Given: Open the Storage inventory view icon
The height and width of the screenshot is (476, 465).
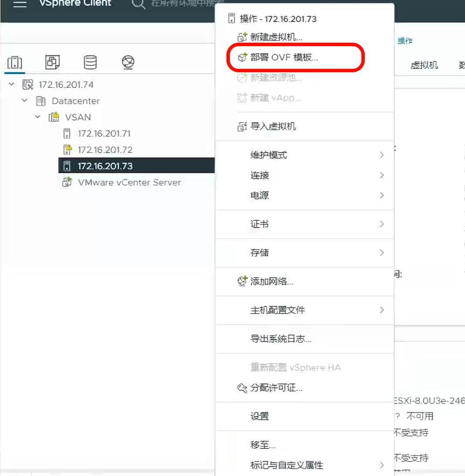Looking at the screenshot, I should pos(90,62).
